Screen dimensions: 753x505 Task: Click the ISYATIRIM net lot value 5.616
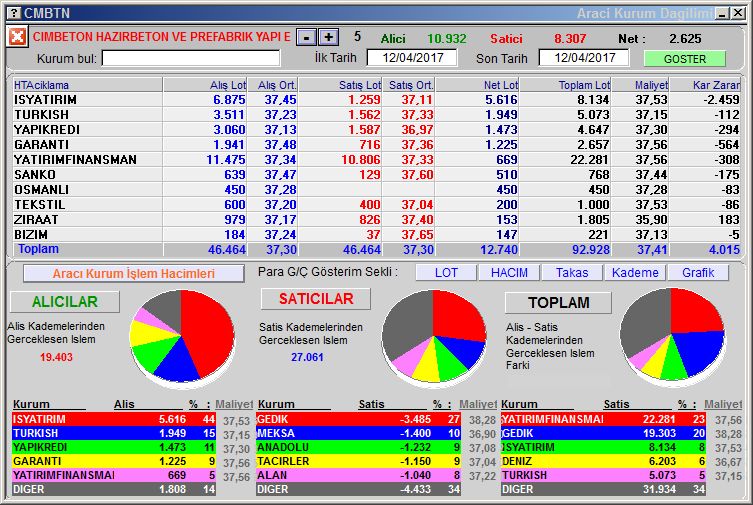pos(501,100)
